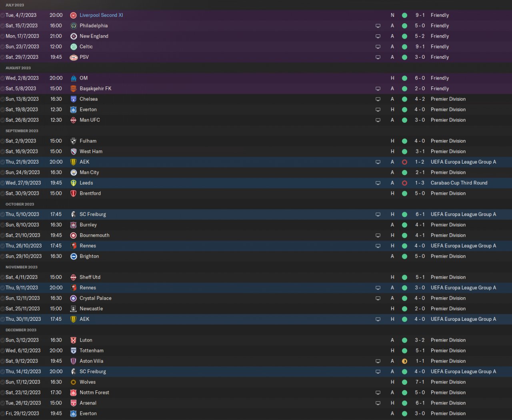Click the red loss indicator on Leeds match
Viewport: 512px width, 420px height.
(404, 183)
